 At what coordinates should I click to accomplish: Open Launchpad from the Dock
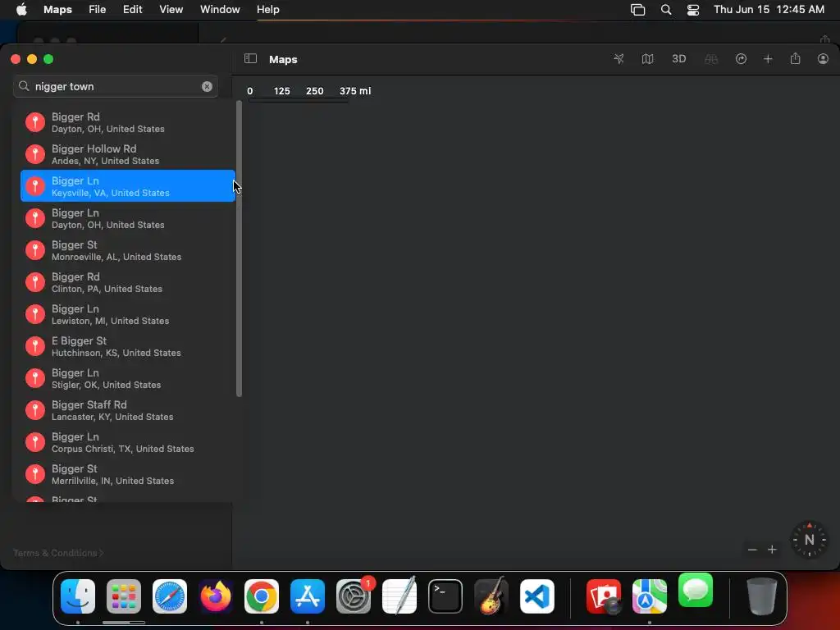point(124,596)
